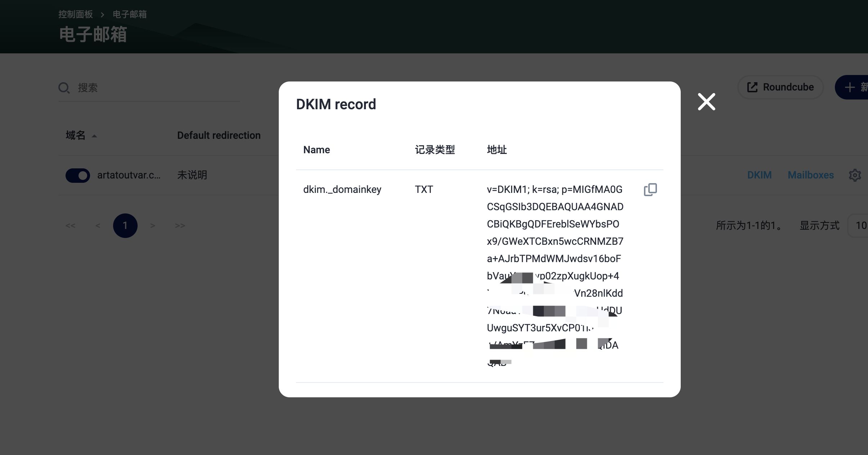Image resolution: width=868 pixels, height=455 pixels.
Task: Open the Mailboxes link
Action: pyautogui.click(x=810, y=175)
